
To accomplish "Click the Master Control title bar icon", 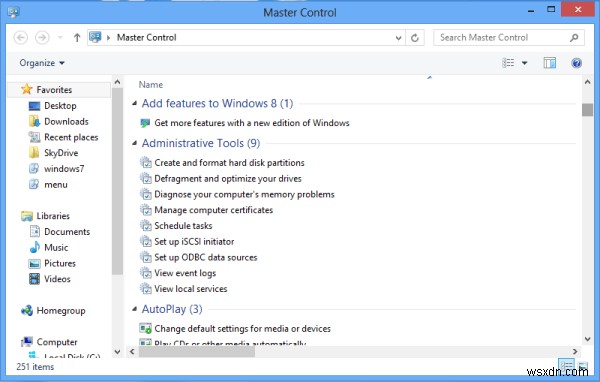I will point(13,12).
